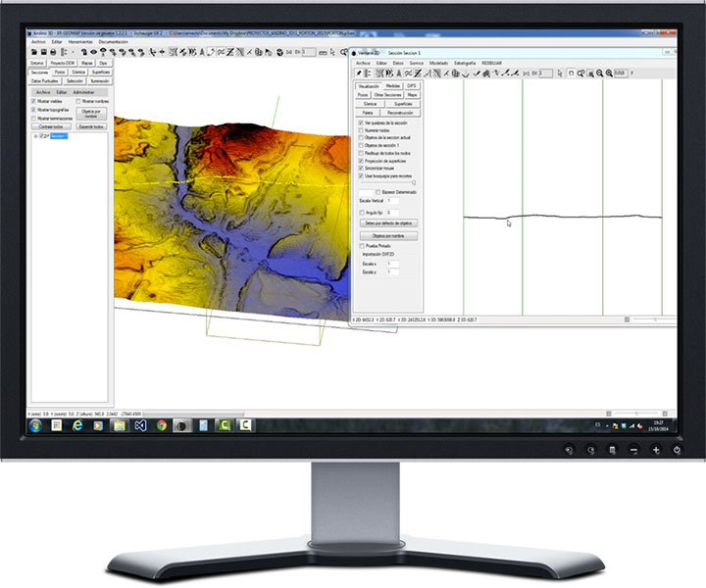This screenshot has height=588, width=706.
Task: Open Estratigrafía menu in section window
Action: pos(465,64)
